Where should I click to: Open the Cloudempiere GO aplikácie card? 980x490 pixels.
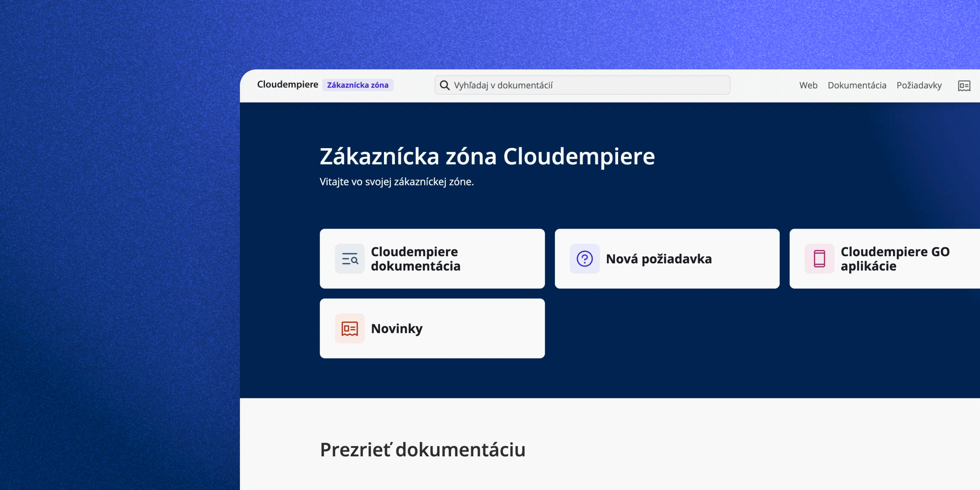[885, 259]
